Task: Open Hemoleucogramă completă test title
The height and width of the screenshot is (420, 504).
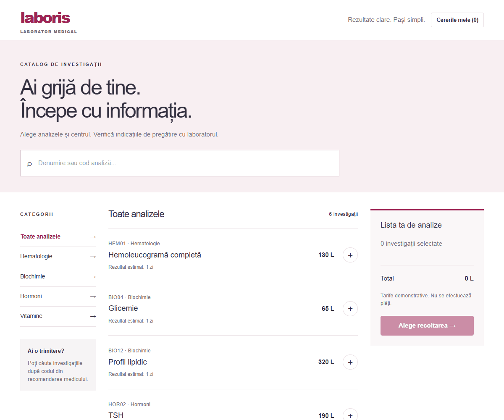Action: (155, 255)
